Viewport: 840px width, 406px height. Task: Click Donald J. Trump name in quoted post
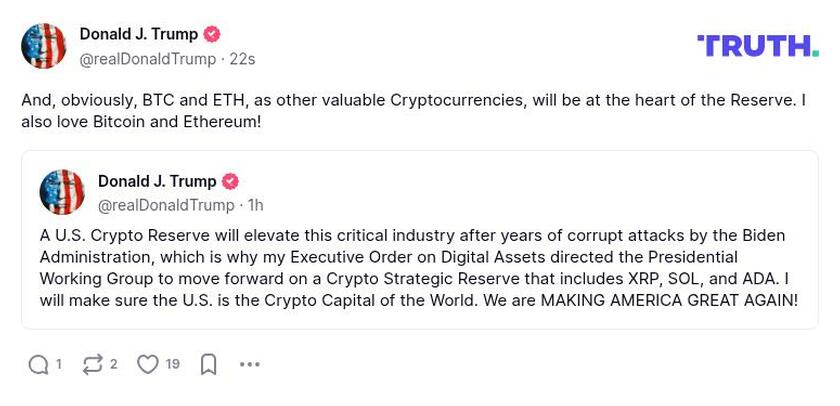tap(157, 182)
